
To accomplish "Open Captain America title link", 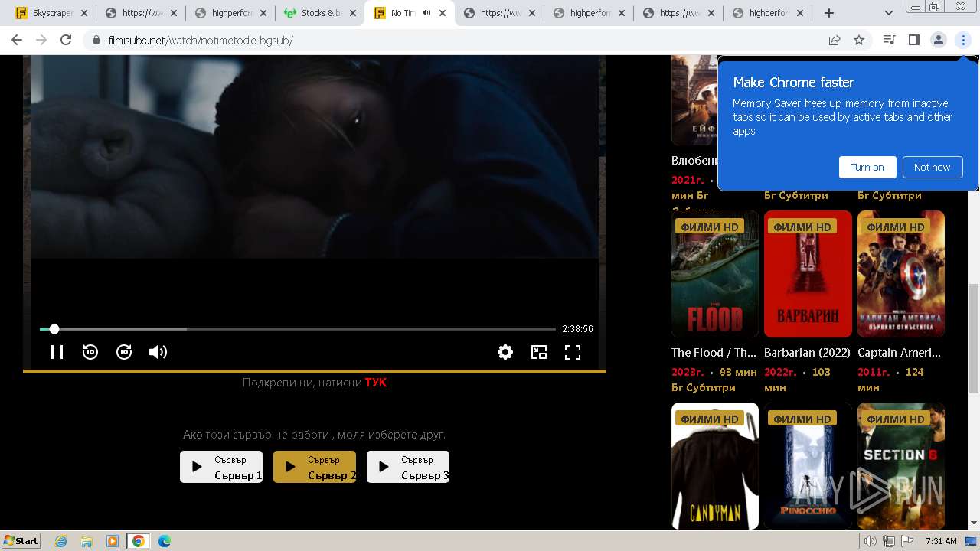I will point(899,353).
